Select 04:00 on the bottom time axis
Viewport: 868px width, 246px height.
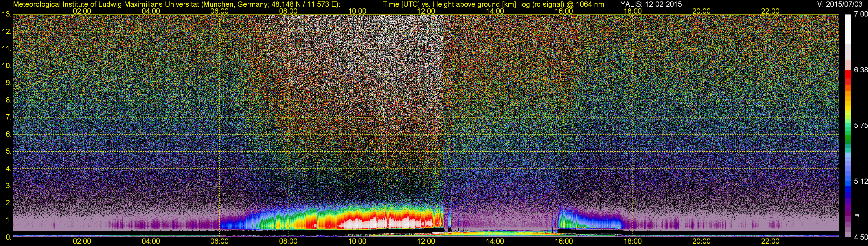coord(151,241)
